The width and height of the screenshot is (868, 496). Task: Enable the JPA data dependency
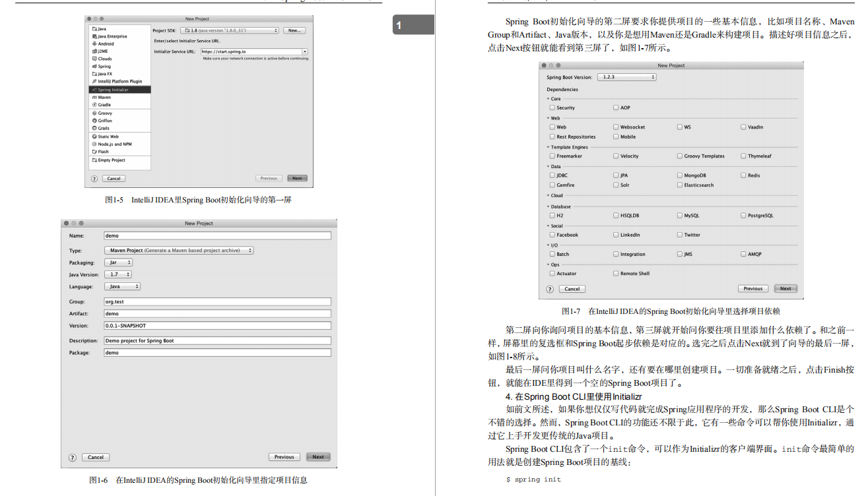point(616,175)
